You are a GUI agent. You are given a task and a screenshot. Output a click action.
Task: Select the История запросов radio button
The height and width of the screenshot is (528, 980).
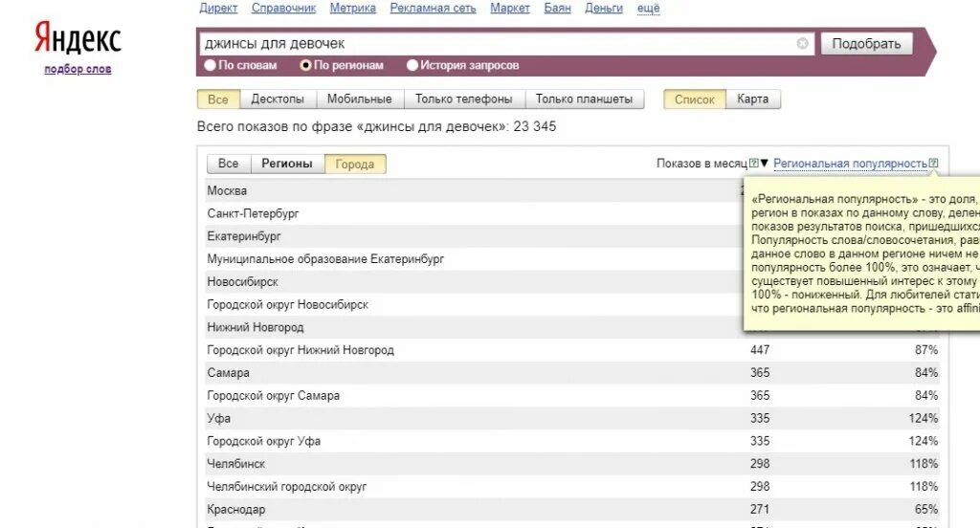tap(412, 65)
